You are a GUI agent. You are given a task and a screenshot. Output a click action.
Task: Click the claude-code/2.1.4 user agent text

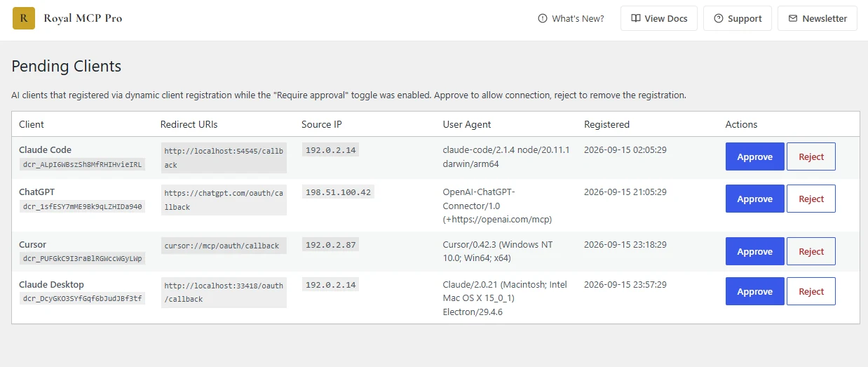tap(506, 156)
